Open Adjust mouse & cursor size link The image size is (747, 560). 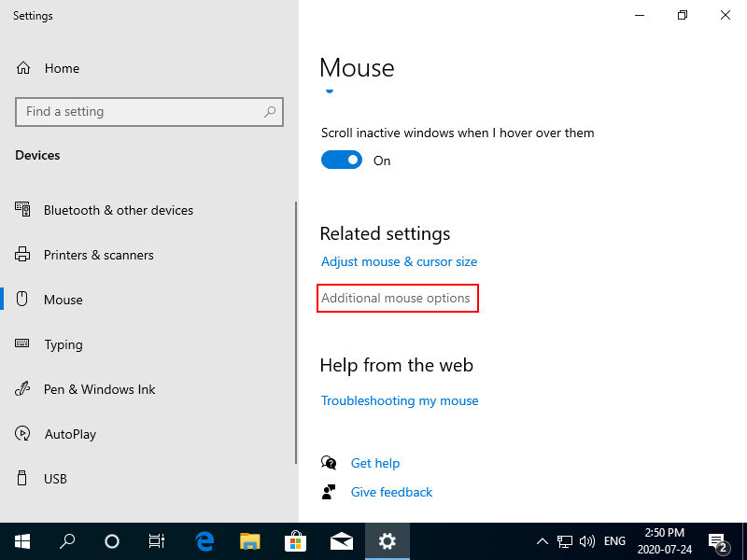(x=399, y=262)
